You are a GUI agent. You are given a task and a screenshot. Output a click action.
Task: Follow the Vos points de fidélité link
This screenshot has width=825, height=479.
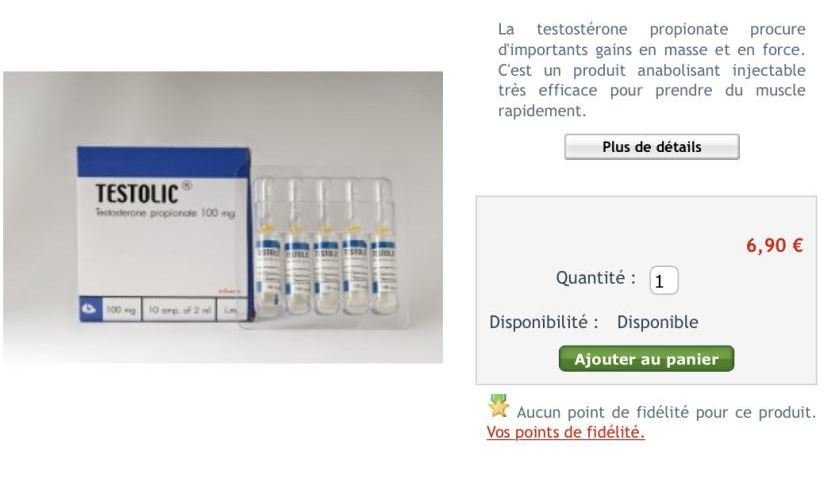coord(565,432)
